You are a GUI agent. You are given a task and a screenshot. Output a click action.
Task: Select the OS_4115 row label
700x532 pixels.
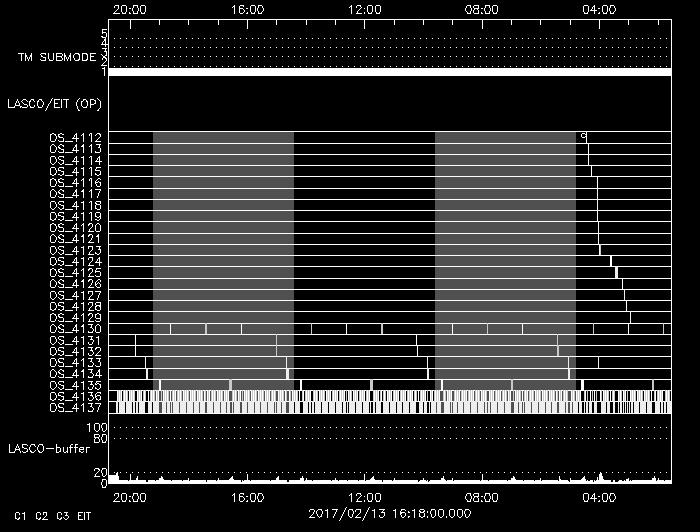[75, 171]
